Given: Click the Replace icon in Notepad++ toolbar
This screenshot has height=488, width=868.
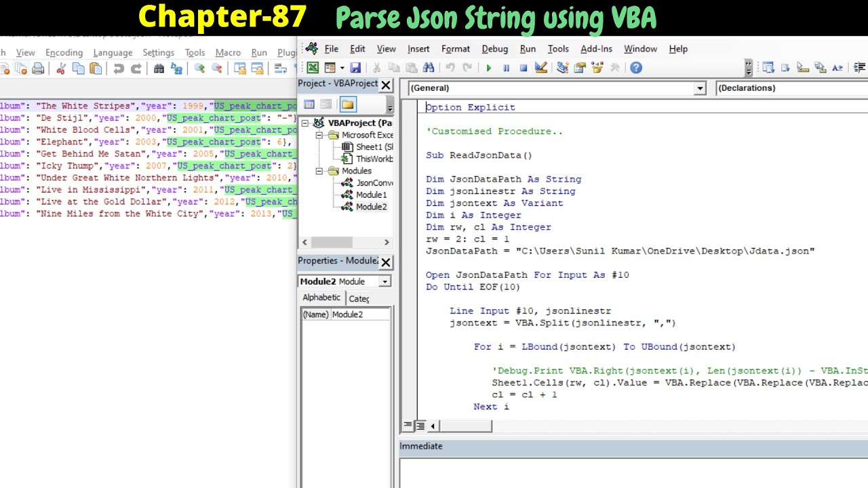Looking at the screenshot, I should (x=176, y=68).
